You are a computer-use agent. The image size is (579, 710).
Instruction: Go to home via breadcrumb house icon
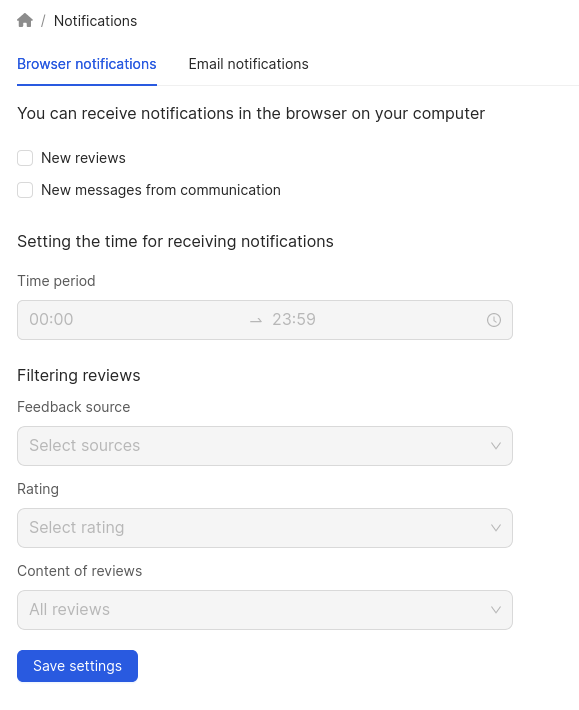click(25, 20)
